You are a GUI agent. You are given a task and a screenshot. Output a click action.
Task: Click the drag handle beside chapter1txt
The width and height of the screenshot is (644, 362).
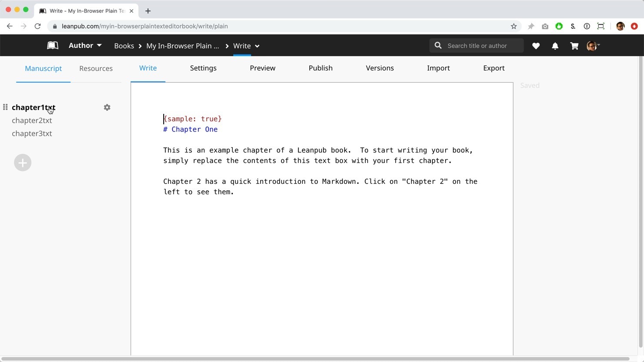pos(5,107)
